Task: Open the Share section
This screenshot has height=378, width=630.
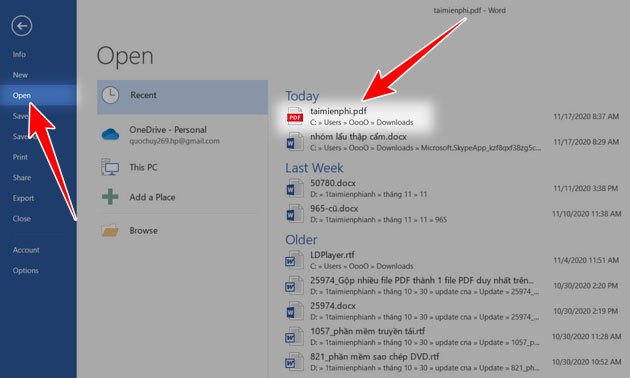Action: tap(22, 178)
